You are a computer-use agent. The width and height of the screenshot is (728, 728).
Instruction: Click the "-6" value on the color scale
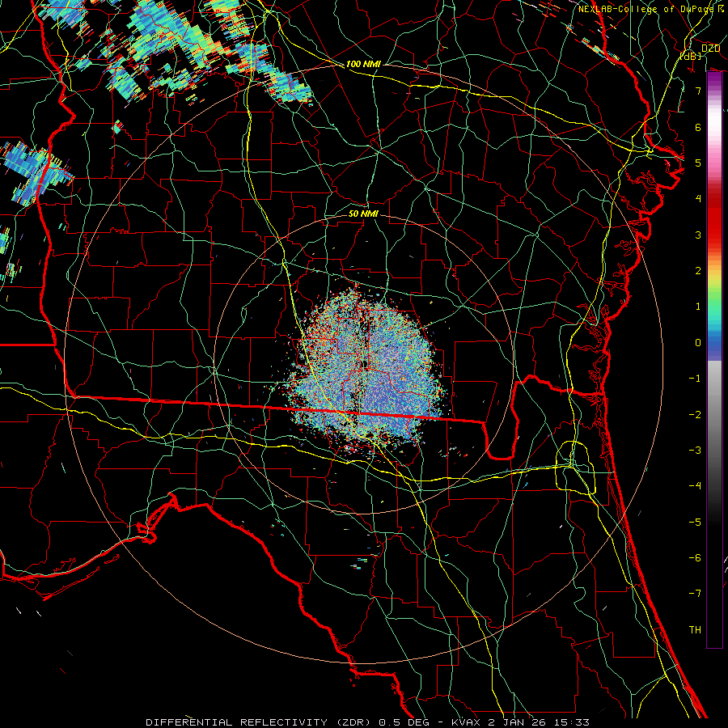pyautogui.click(x=695, y=558)
